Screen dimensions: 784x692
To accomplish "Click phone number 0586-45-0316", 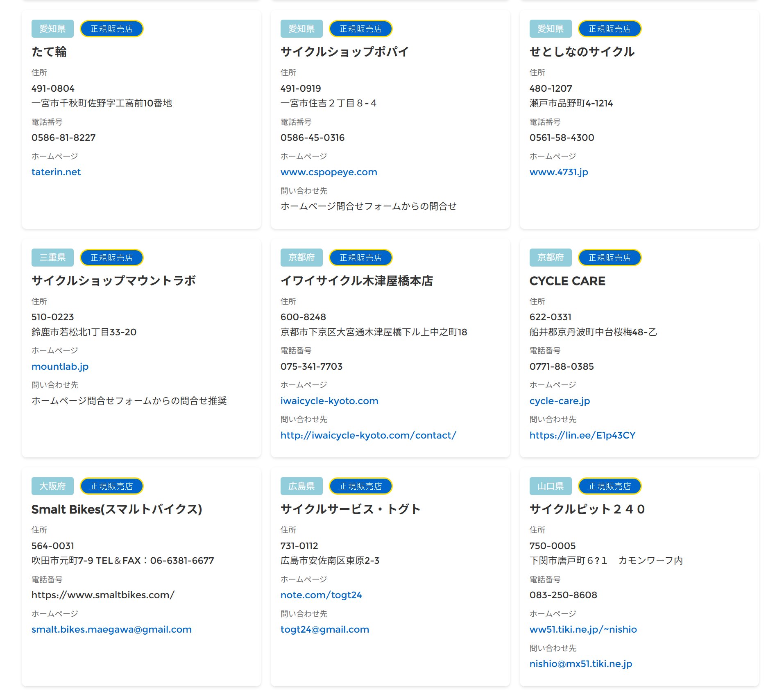I will tap(313, 138).
